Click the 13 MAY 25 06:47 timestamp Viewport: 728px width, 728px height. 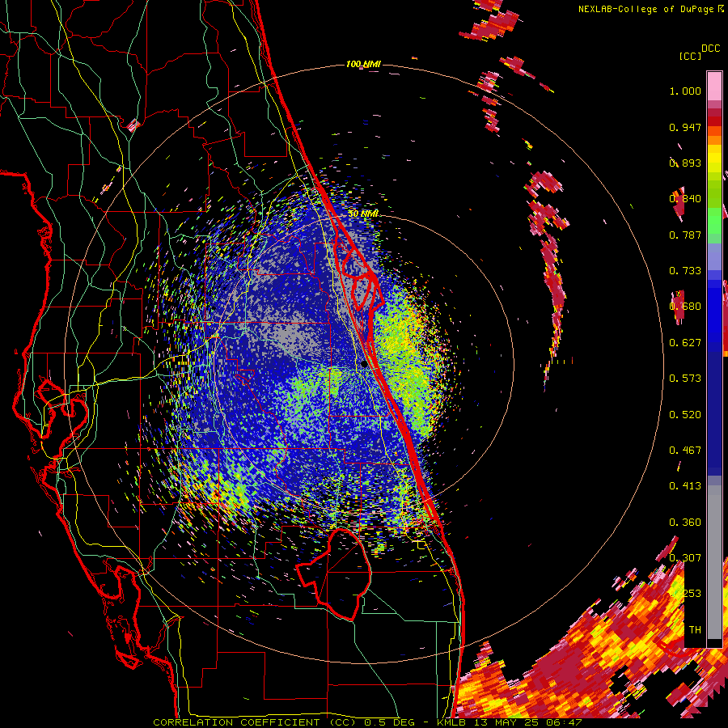pyautogui.click(x=528, y=722)
